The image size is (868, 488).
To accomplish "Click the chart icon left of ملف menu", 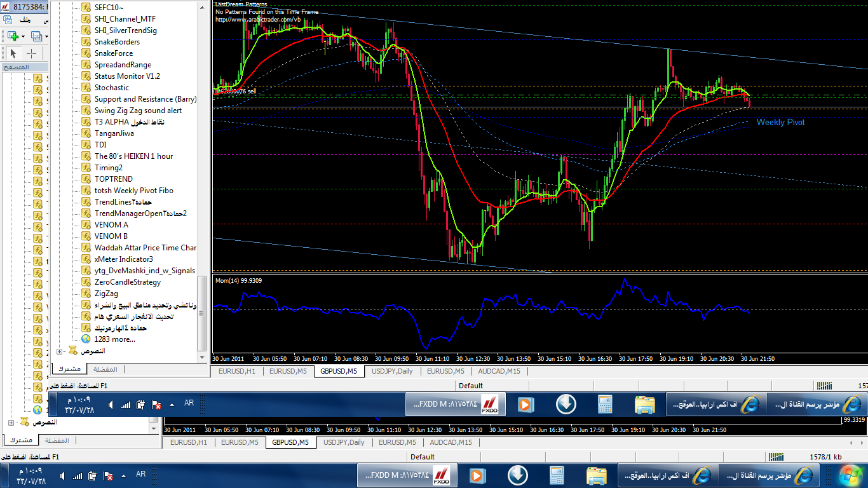I will (8, 21).
